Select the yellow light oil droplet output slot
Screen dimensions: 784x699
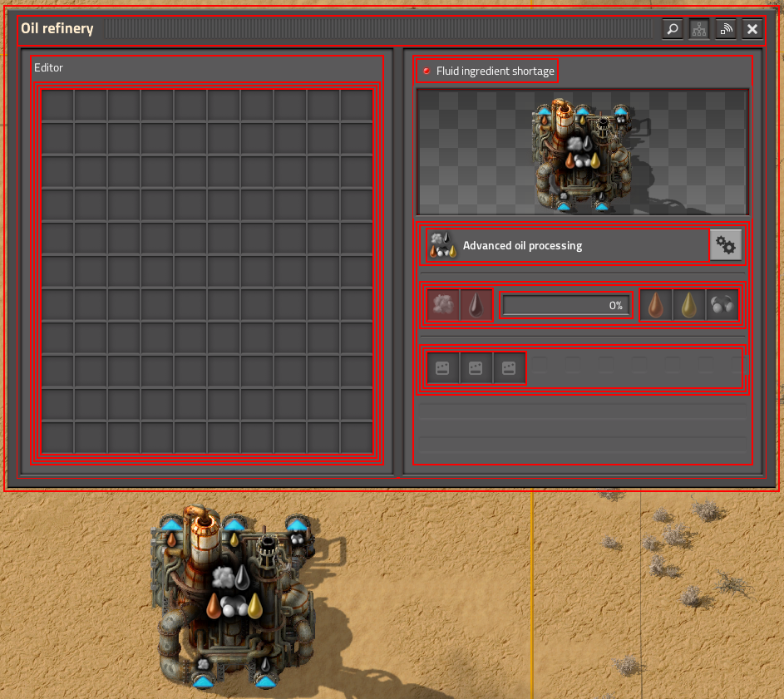coord(689,304)
